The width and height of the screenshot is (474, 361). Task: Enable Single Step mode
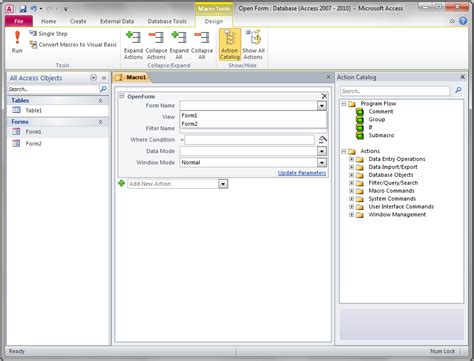[48, 34]
